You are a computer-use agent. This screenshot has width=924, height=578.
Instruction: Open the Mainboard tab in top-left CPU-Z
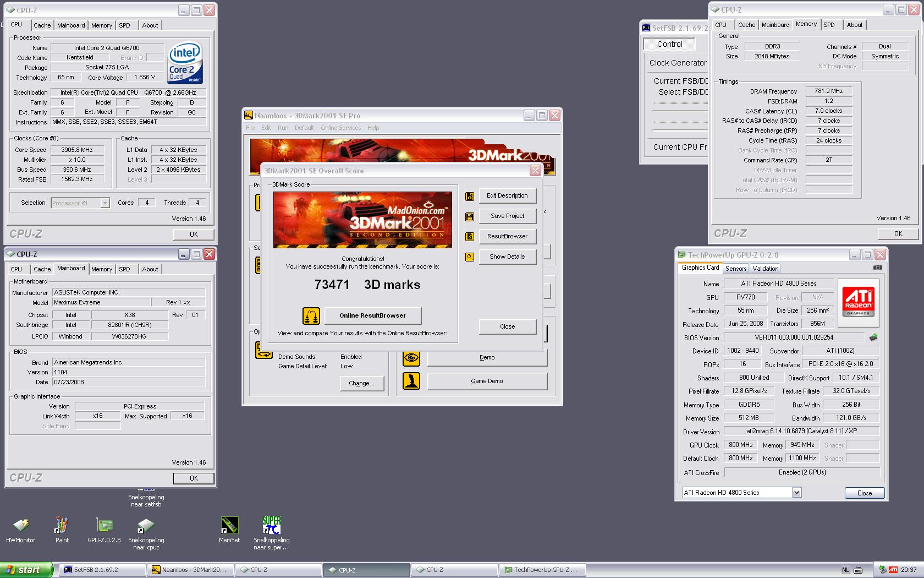(71, 25)
